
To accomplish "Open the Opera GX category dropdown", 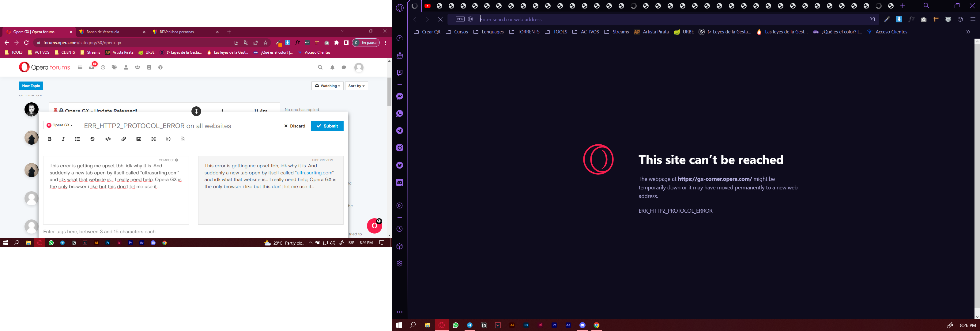I will [60, 125].
